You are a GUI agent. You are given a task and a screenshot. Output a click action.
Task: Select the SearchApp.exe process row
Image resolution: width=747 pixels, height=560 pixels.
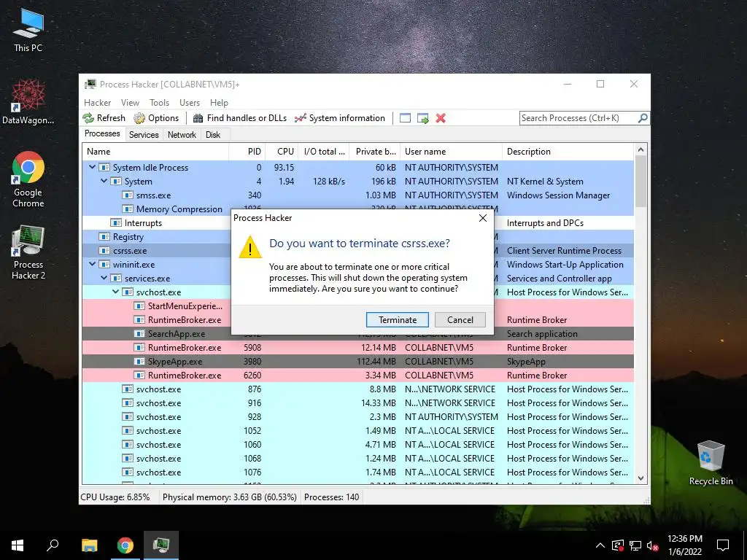(357, 334)
